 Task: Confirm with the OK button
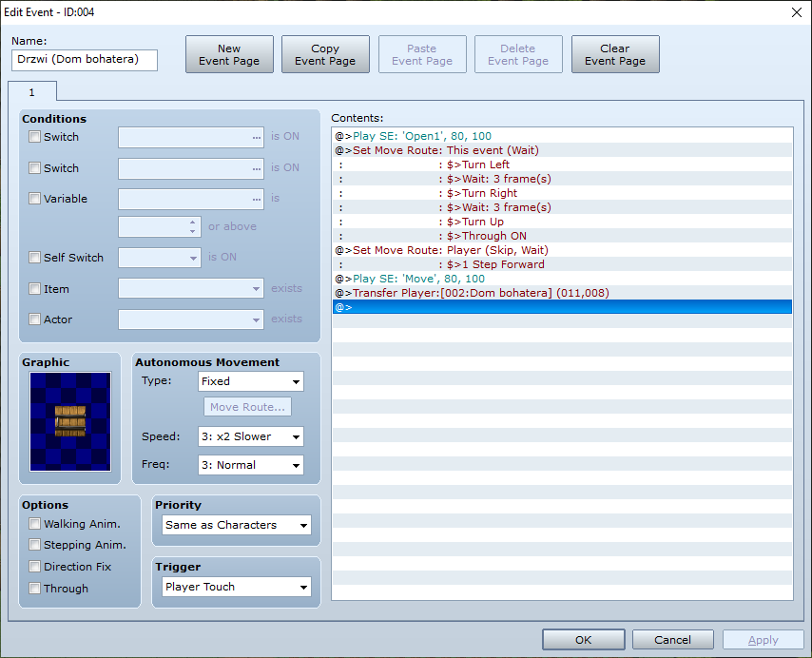(583, 640)
